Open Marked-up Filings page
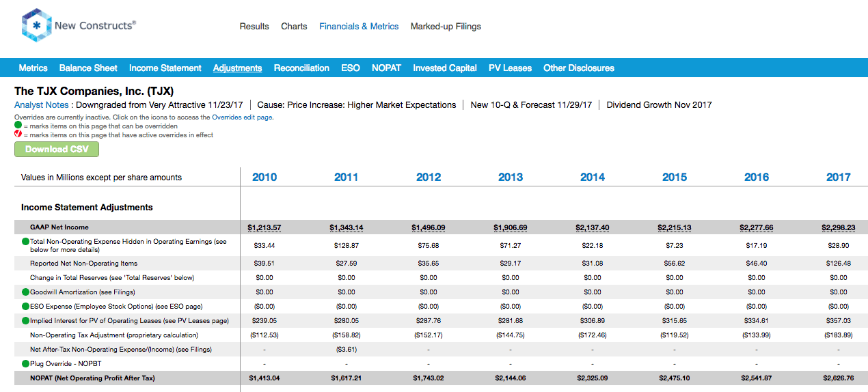This screenshot has height=392, width=868. tap(446, 26)
